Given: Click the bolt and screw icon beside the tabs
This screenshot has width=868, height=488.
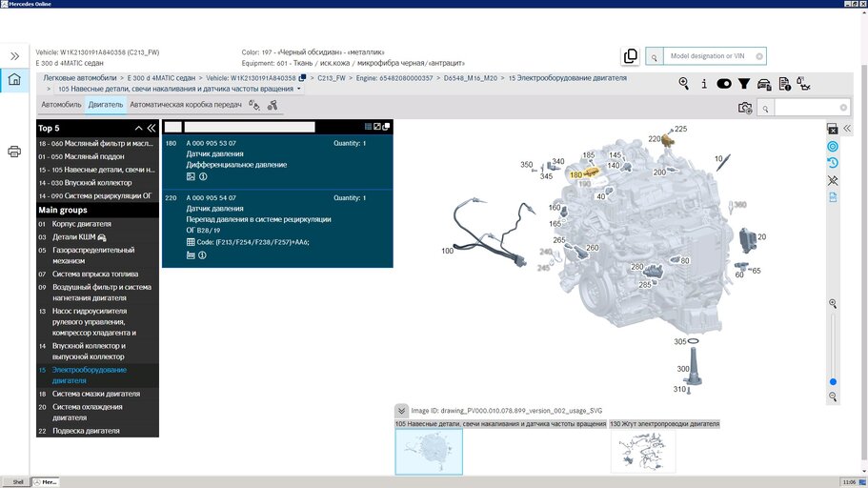Looking at the screenshot, I should coord(273,105).
